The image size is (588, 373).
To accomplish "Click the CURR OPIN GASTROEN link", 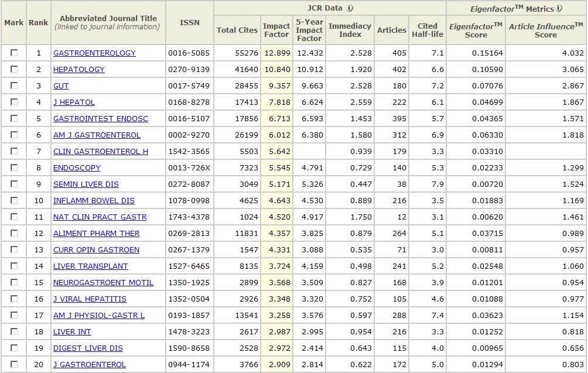I will [97, 250].
